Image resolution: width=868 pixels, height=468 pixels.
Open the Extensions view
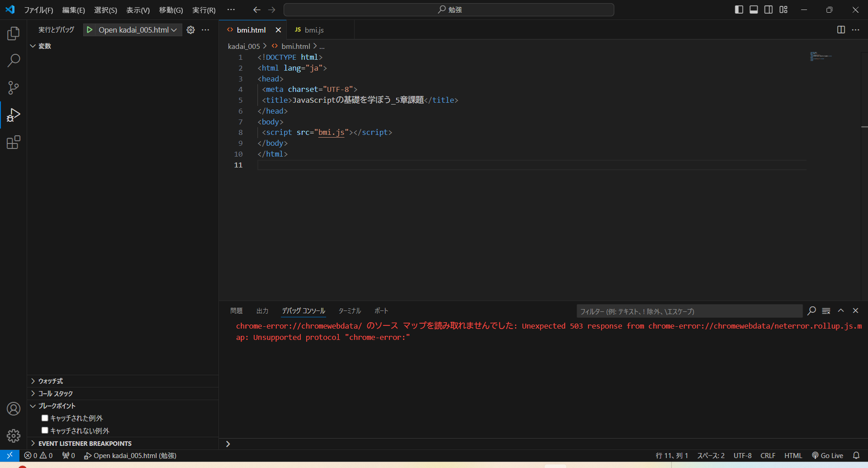(x=14, y=143)
